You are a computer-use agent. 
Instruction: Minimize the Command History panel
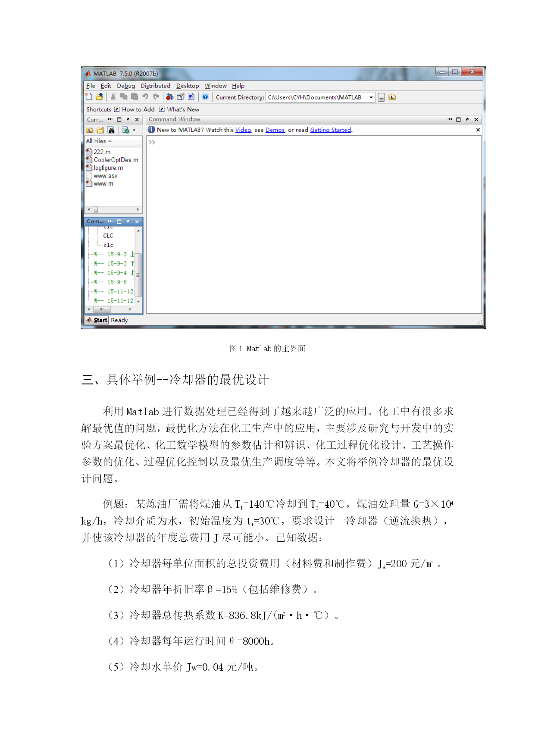[110, 222]
